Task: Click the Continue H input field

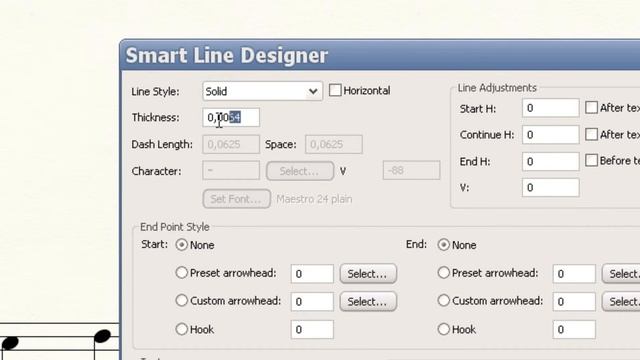Action: [550, 135]
